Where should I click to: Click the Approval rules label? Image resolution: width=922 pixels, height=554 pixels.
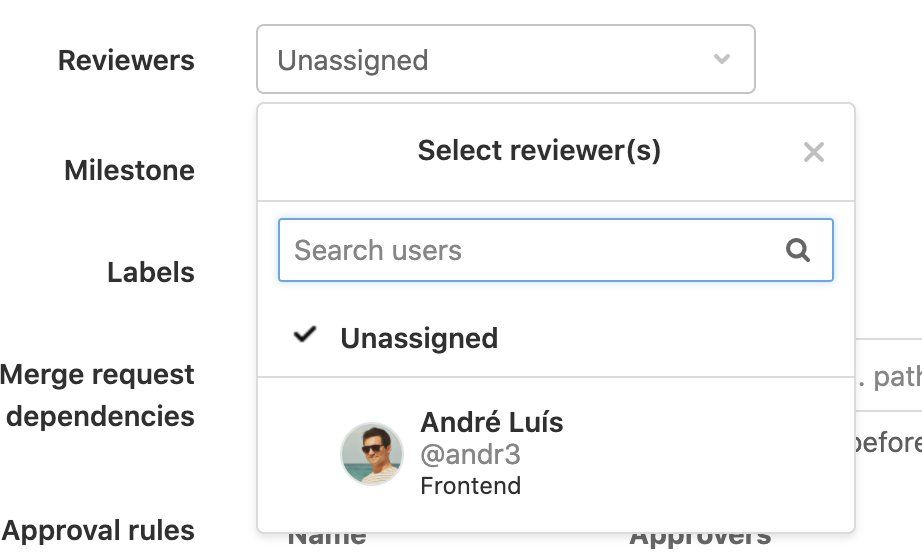(98, 530)
